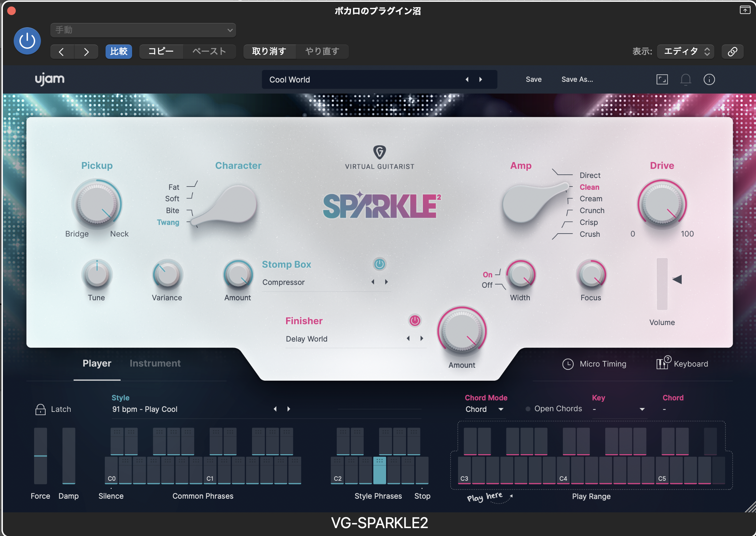Open the Cool World preset menu
The height and width of the screenshot is (536, 756).
[379, 79]
